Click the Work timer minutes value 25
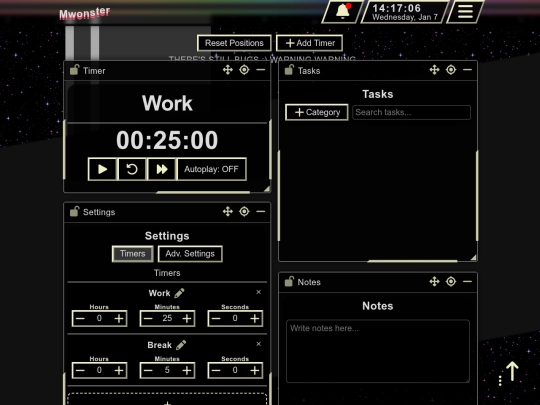This screenshot has height=405, width=540. (x=167, y=318)
